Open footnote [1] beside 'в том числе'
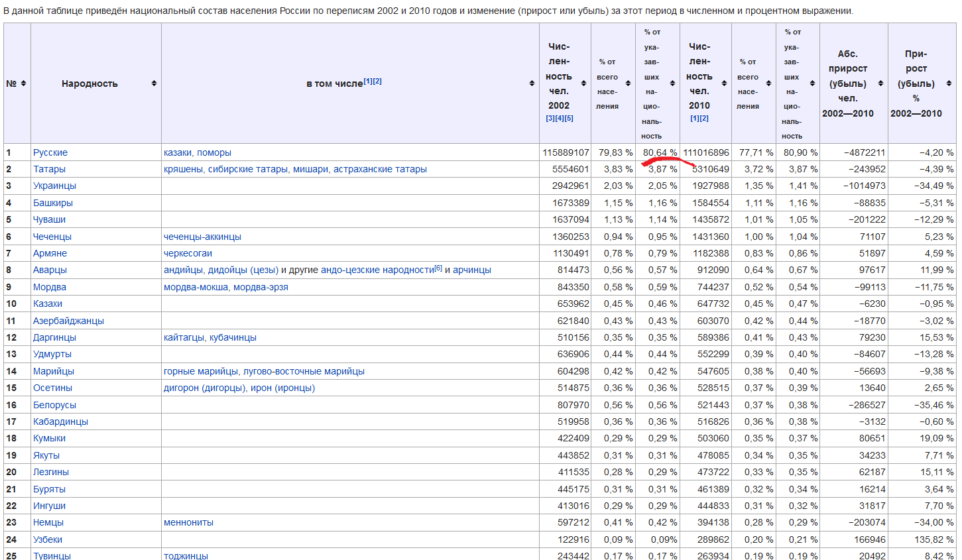Image resolution: width=962 pixels, height=560 pixels. [368, 81]
